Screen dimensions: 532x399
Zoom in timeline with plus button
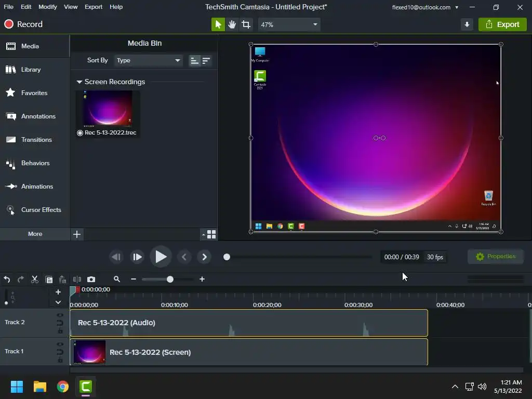pos(202,279)
